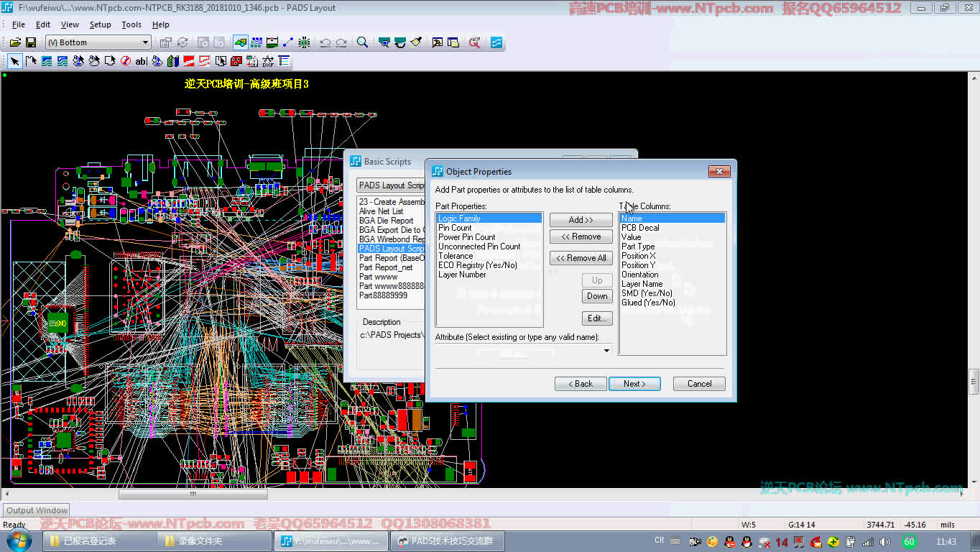This screenshot has height=552, width=980.
Task: Open the (V) Bottom layer dropdown
Action: coord(146,42)
